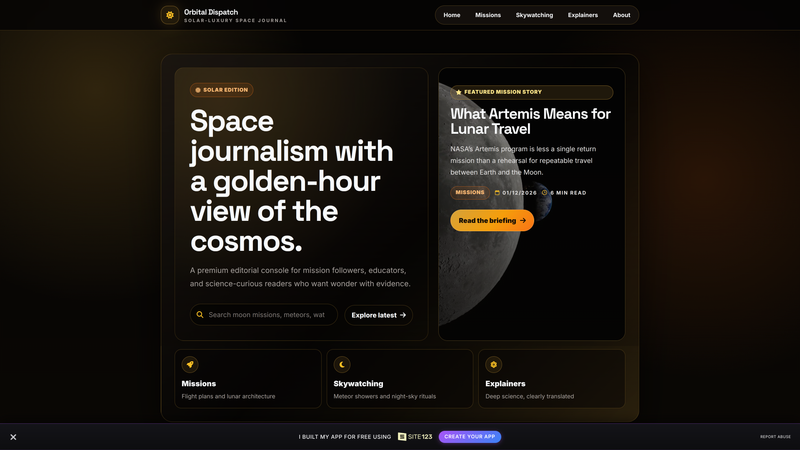The height and width of the screenshot is (450, 800).
Task: Click the 01/12/2026 date text
Action: (x=519, y=193)
